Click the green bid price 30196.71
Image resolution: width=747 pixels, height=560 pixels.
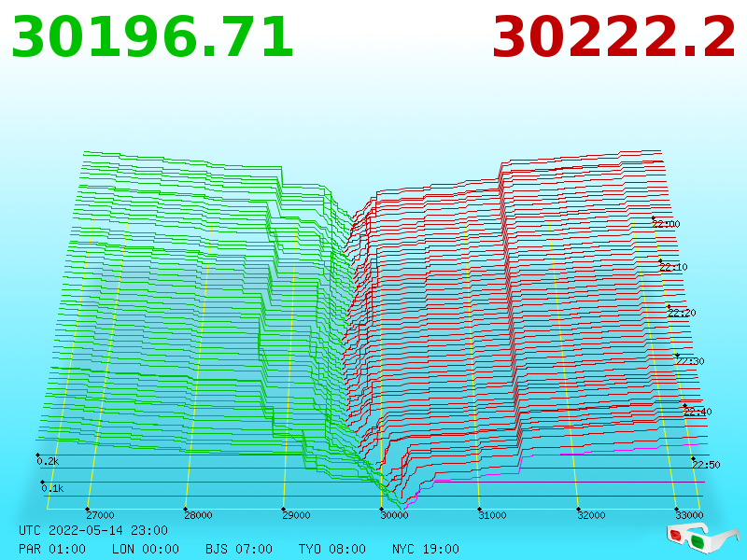pos(152,37)
